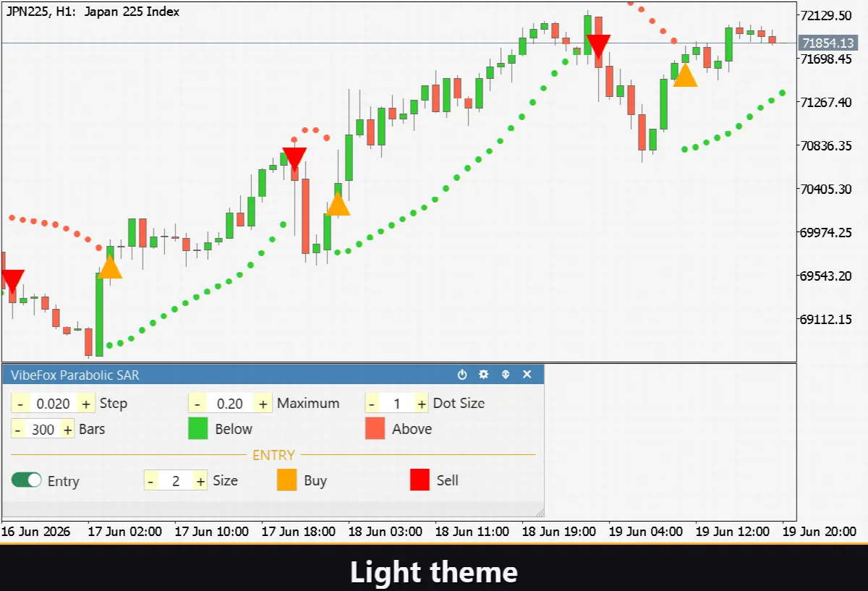Reduce the Bars count with minus button
Screen dimensions: 868x591
[18, 429]
